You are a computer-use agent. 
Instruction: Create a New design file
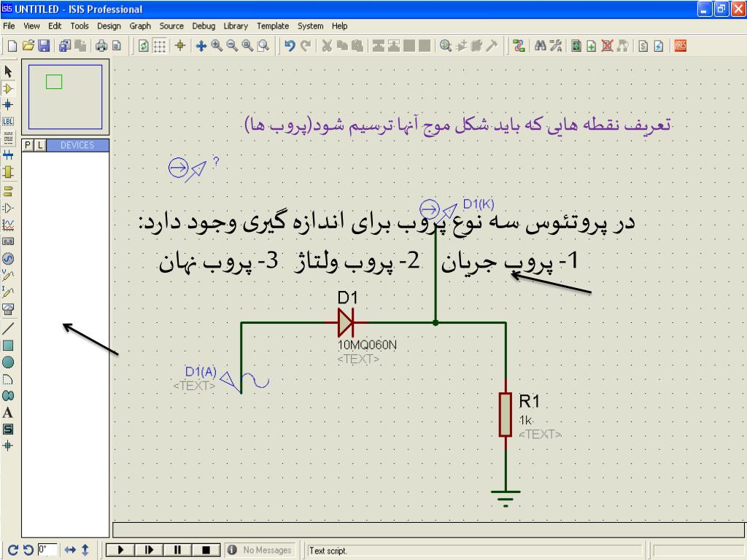coord(12,46)
